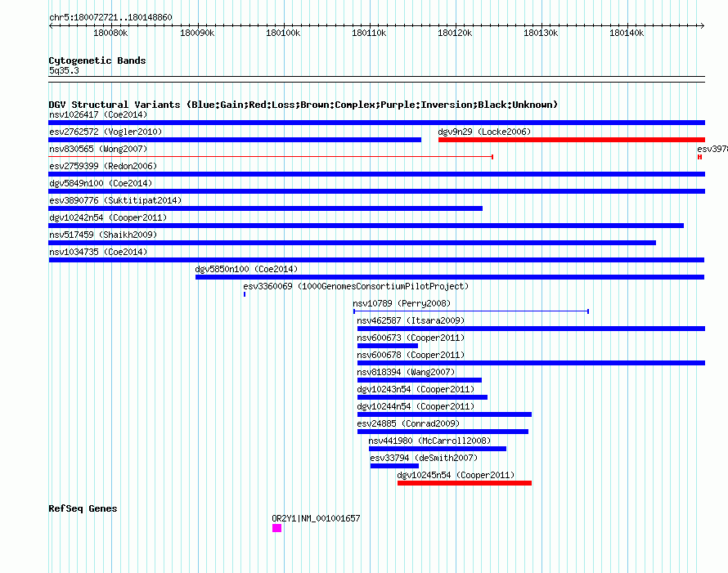Select nsv517459 (Shaikh2009) label
Viewport: 728px width, 573px height.
coord(103,235)
